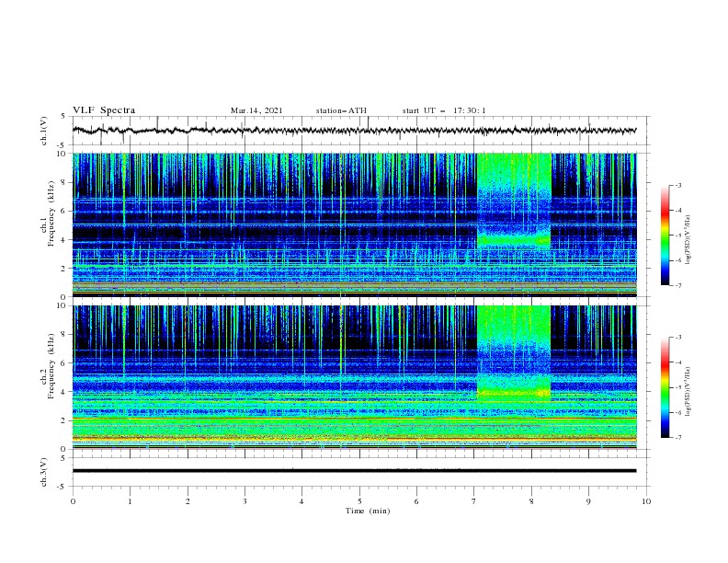Screen dimensions: 728x563
Task: Click the time-axis tick label "0"
Action: click(x=73, y=501)
